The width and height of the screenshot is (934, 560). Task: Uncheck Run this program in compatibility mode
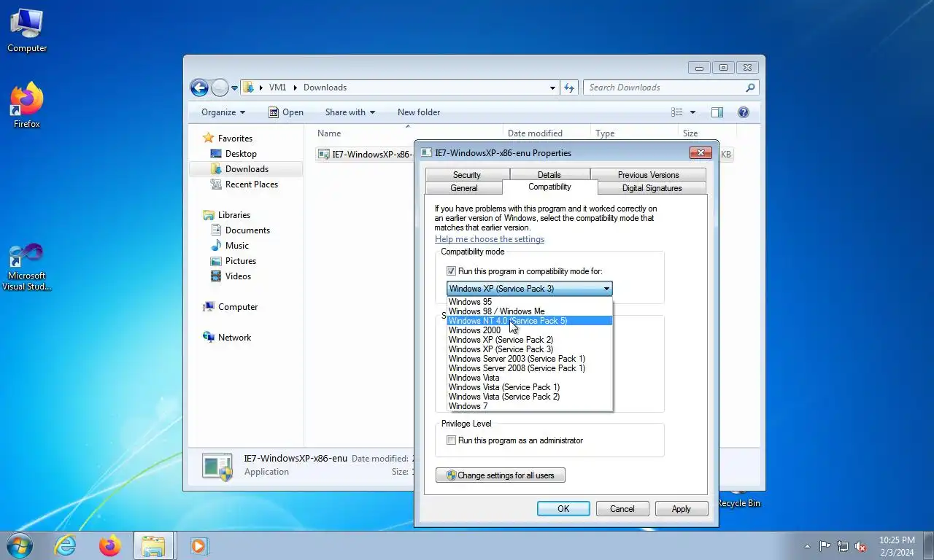pyautogui.click(x=451, y=271)
